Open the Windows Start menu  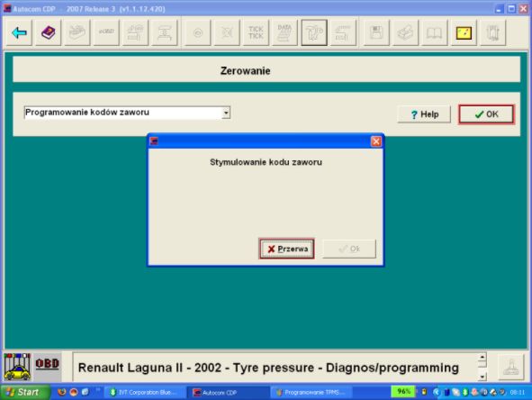pyautogui.click(x=23, y=393)
